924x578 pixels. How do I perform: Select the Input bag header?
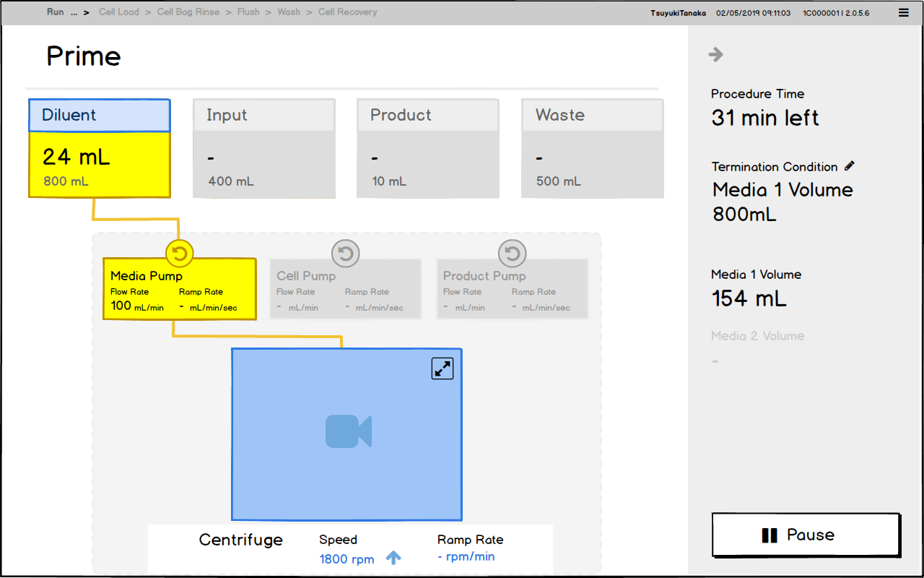(263, 116)
